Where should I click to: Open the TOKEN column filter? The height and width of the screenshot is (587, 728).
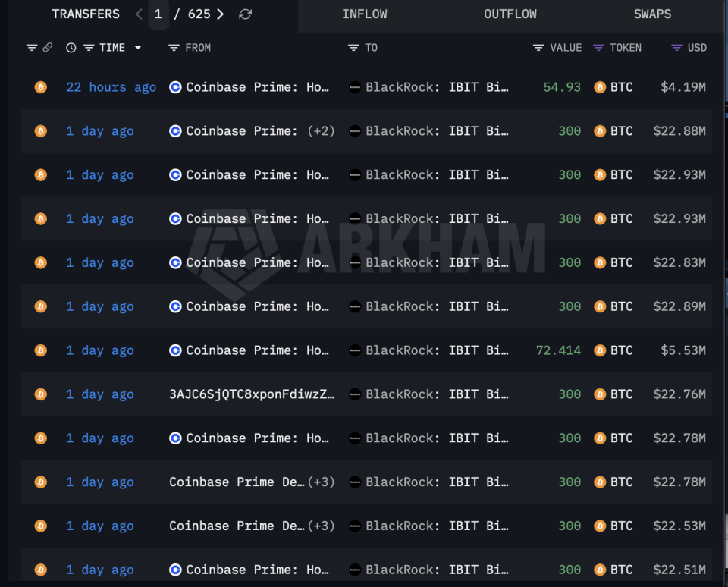598,48
